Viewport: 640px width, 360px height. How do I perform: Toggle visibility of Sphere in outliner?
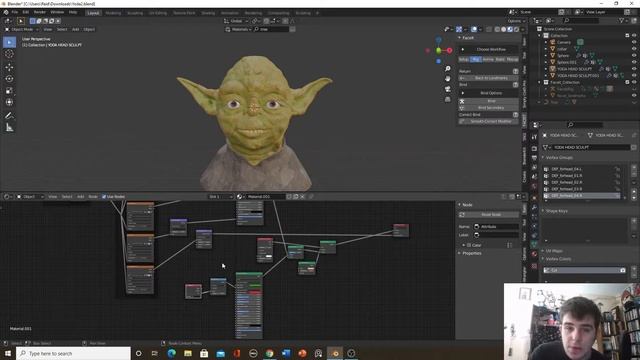click(634, 55)
